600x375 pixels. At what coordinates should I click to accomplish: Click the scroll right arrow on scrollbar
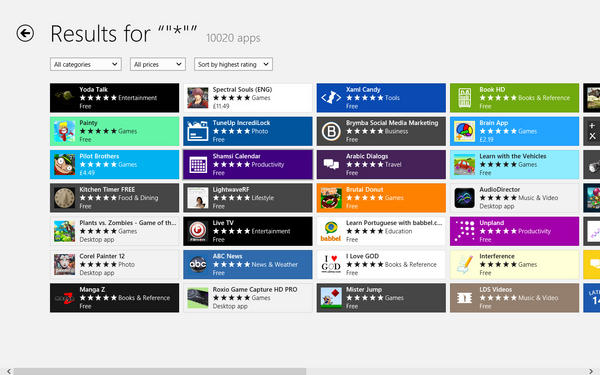point(591,371)
